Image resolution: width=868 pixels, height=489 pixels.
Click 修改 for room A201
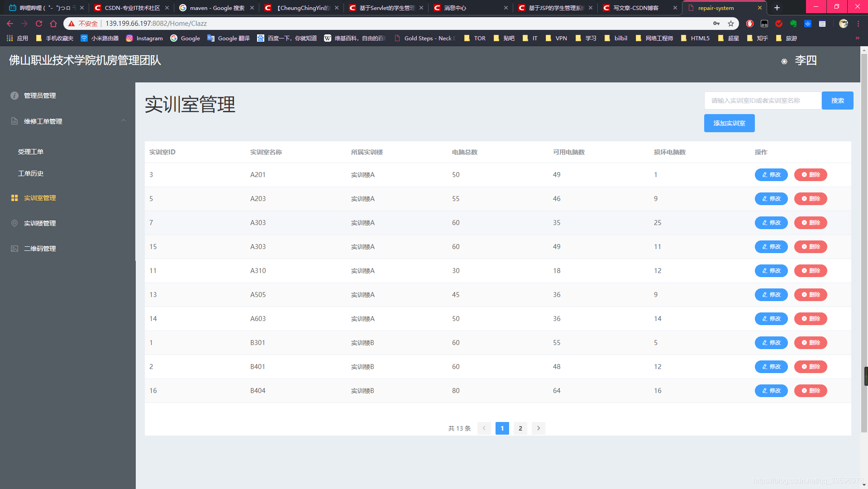click(771, 175)
